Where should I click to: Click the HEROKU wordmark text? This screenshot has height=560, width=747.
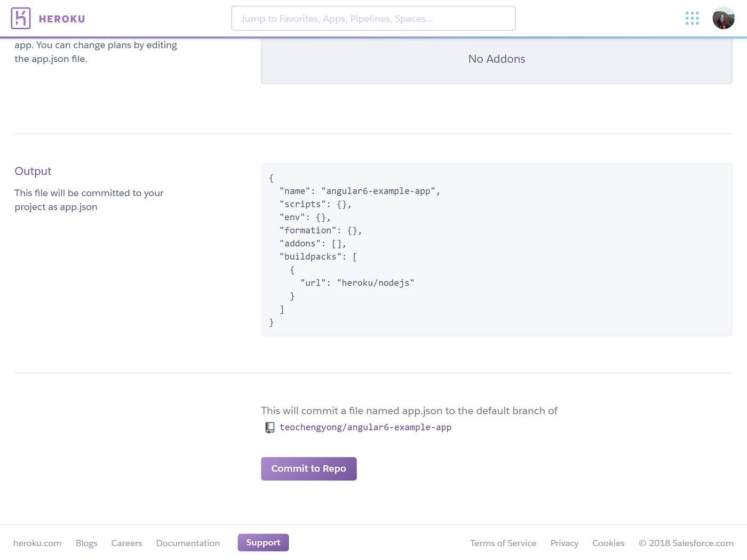[62, 19]
